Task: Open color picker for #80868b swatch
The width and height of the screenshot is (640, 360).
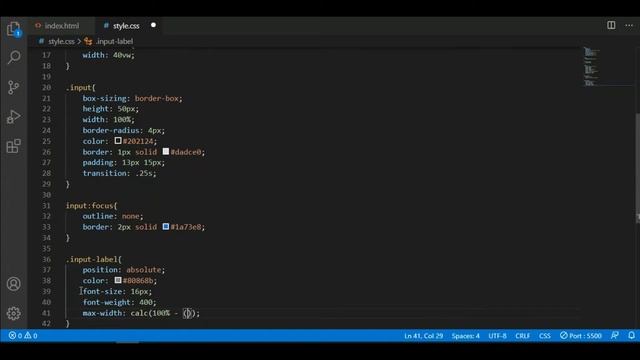Action: coord(118,280)
